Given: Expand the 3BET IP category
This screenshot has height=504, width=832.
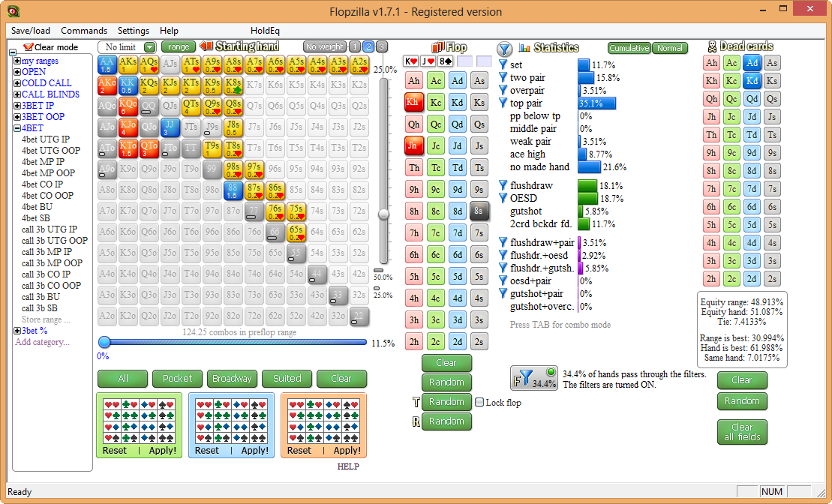Looking at the screenshot, I should coord(17,106).
